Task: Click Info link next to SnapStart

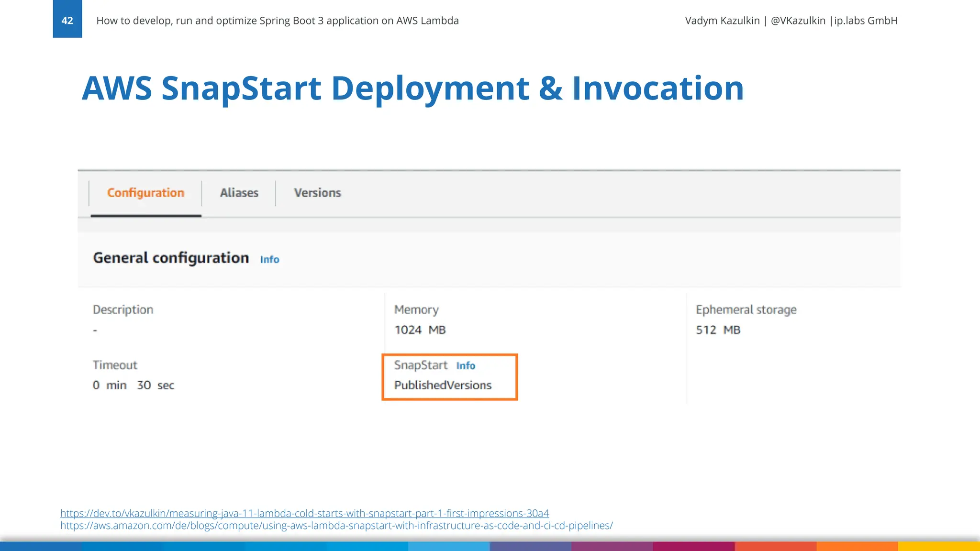Action: pos(465,366)
